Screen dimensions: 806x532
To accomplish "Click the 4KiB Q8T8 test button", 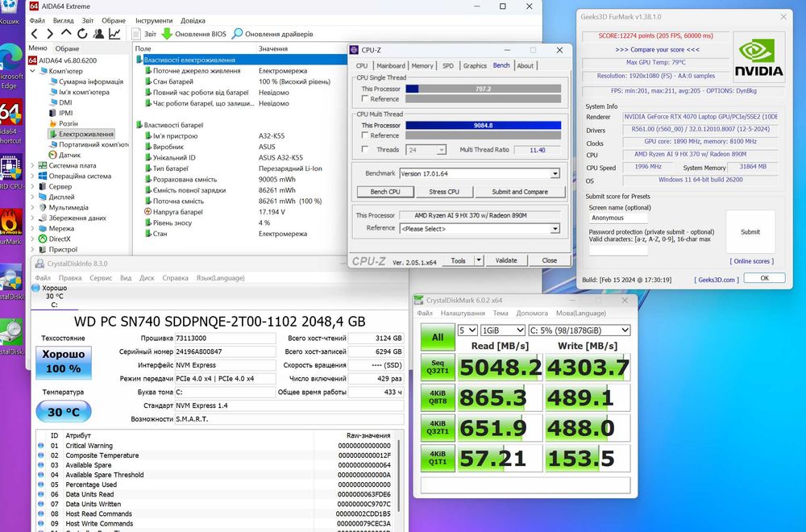I will (438, 397).
